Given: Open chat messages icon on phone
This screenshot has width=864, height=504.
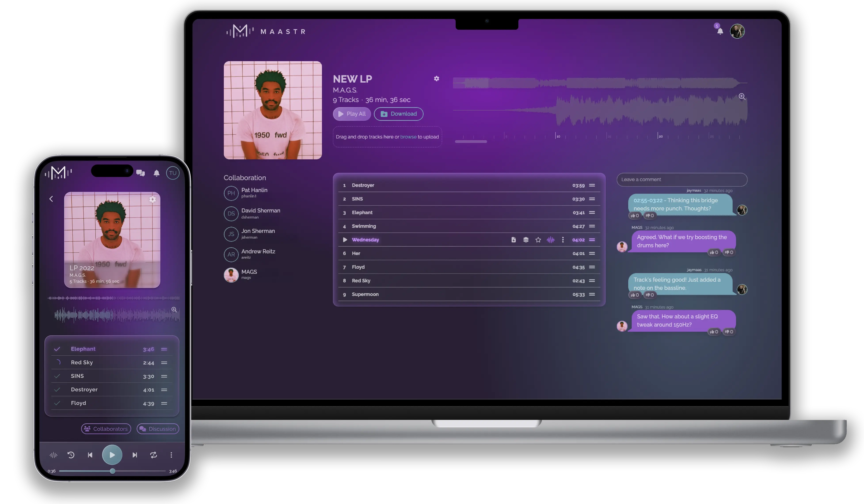Looking at the screenshot, I should tap(140, 173).
